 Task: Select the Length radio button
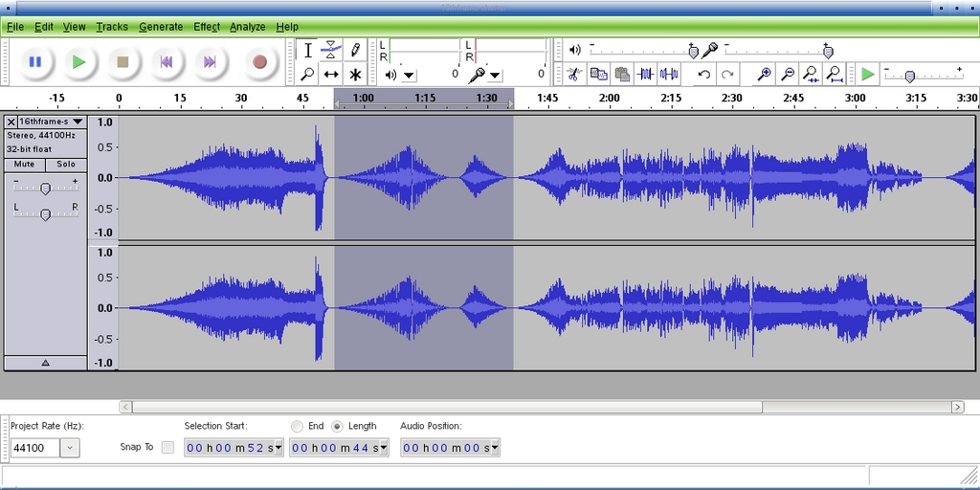(337, 426)
